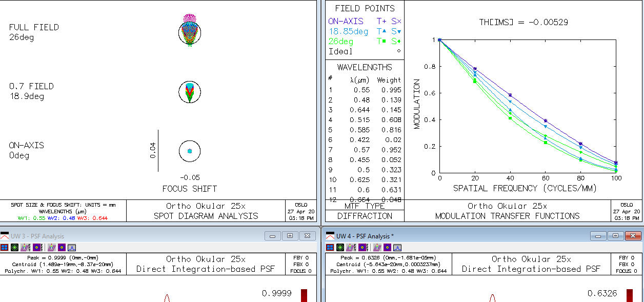Click the full field spot diagram blob

click(x=190, y=31)
